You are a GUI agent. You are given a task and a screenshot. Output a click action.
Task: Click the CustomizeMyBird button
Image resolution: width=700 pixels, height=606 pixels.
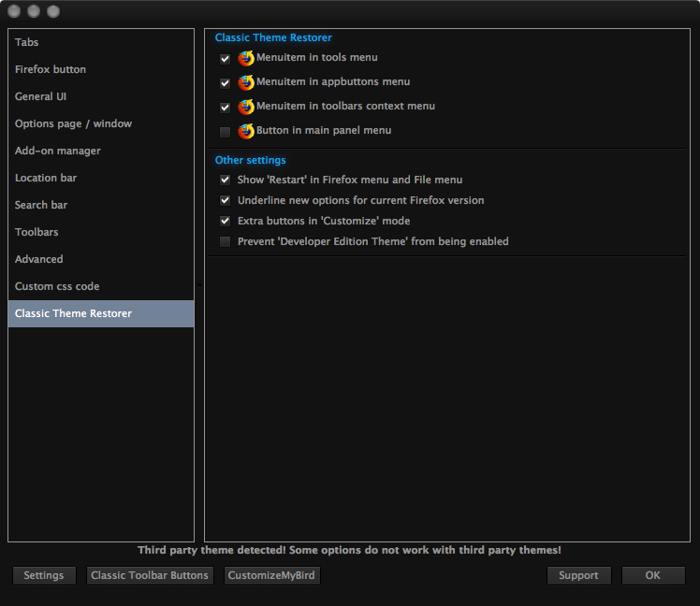coord(272,575)
